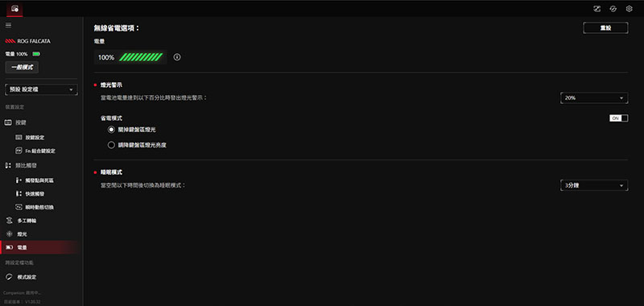
Task: Select the ROG device tab icon in the top-left
Action: 14,9
